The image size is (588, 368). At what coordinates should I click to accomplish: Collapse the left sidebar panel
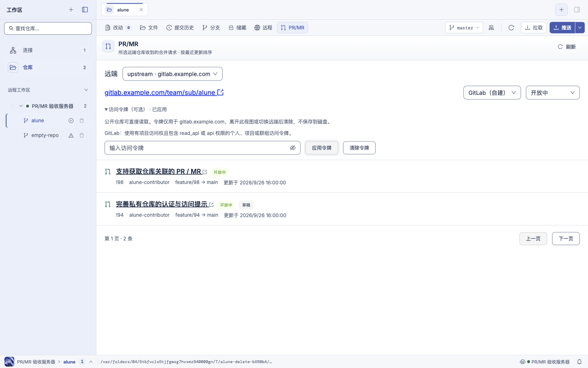pos(85,10)
